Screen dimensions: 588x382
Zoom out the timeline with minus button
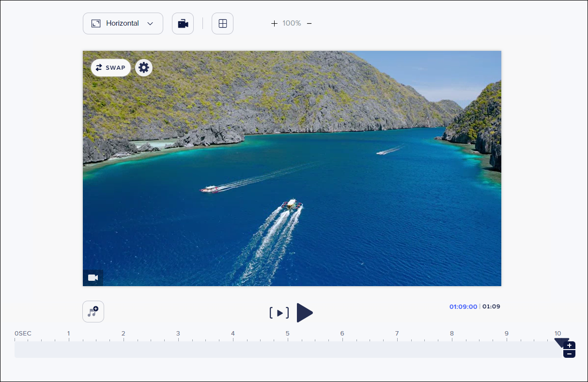coord(570,354)
